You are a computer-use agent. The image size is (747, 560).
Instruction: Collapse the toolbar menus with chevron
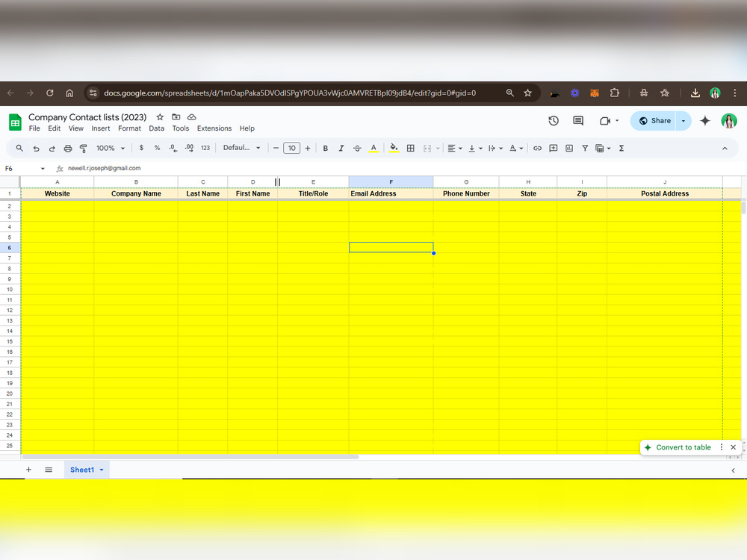(725, 149)
